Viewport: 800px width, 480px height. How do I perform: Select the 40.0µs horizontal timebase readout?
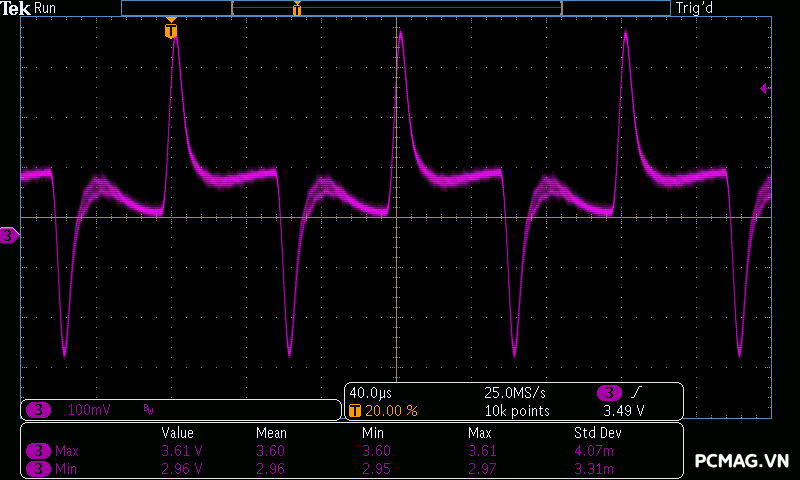[x=370, y=393]
